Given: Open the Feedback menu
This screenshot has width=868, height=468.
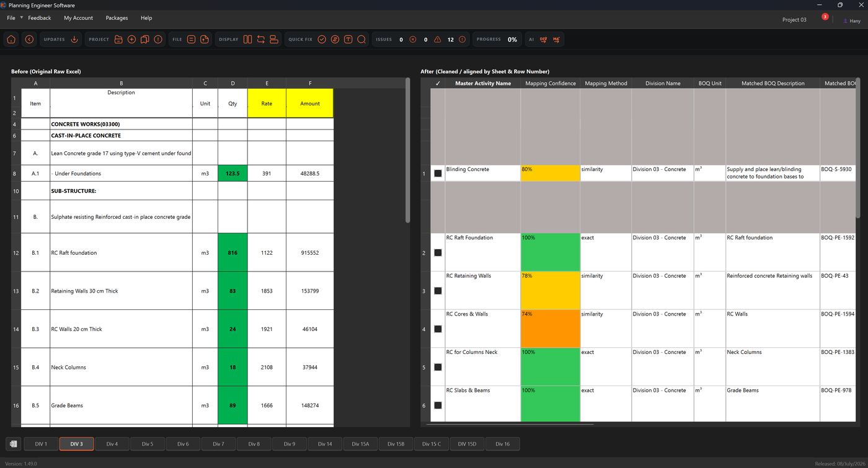Looking at the screenshot, I should pos(40,18).
